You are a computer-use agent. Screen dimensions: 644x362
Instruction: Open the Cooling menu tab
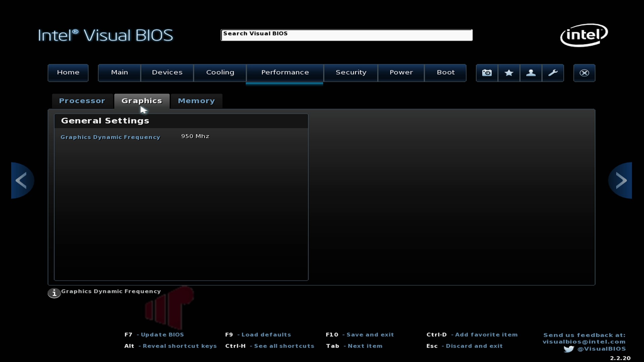point(220,73)
